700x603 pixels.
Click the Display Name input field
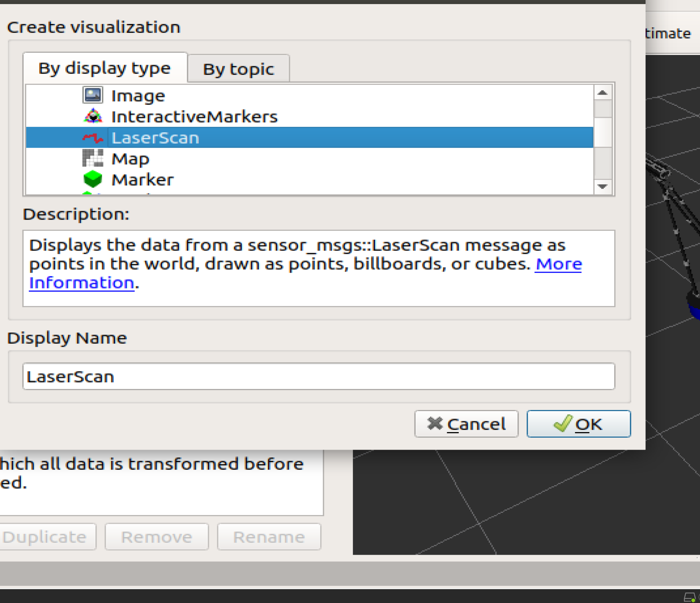click(319, 376)
